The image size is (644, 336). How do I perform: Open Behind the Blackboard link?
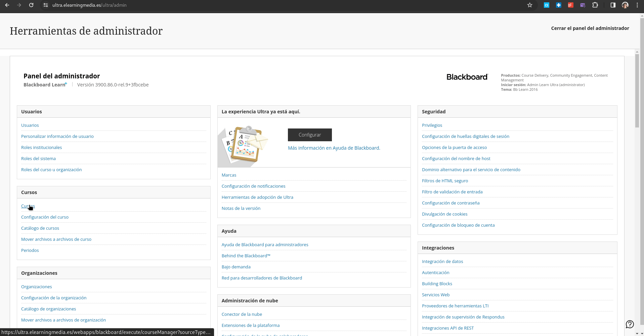click(x=246, y=256)
